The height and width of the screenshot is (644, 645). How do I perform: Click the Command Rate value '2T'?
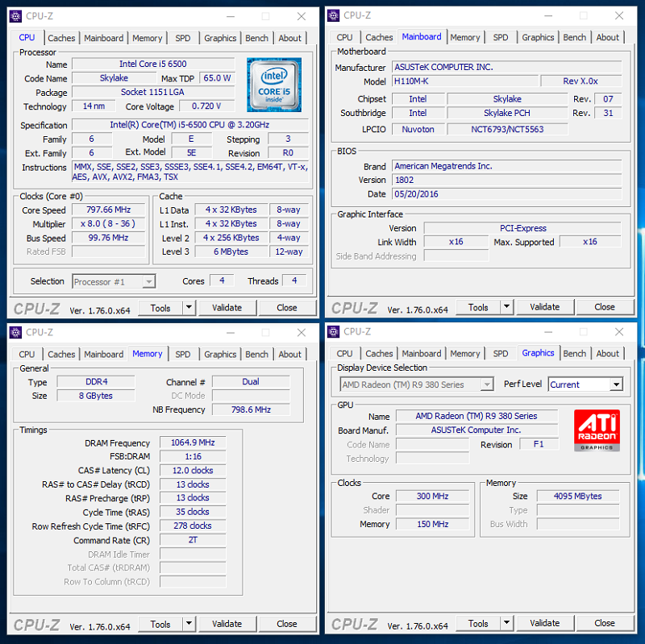[193, 540]
